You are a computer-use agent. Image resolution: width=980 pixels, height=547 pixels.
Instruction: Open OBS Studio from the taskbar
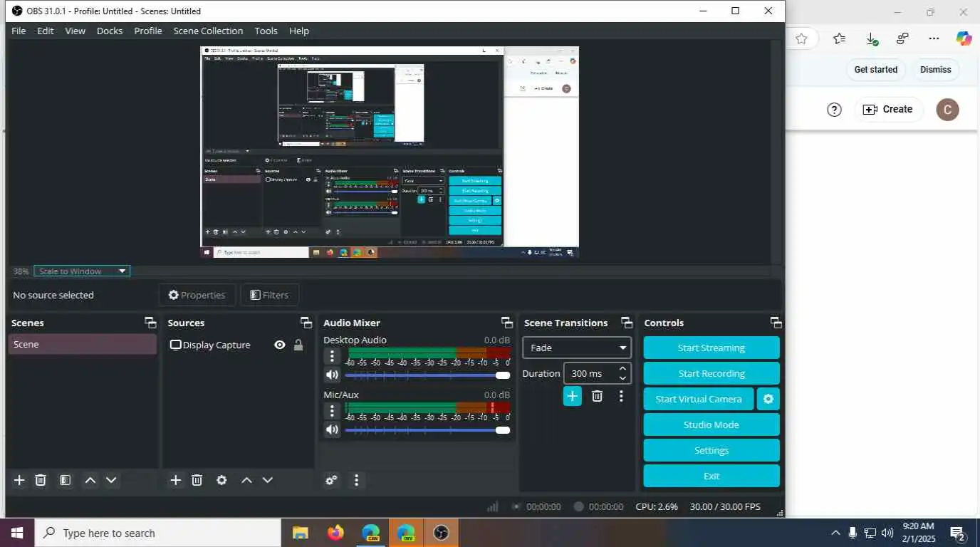[441, 533]
